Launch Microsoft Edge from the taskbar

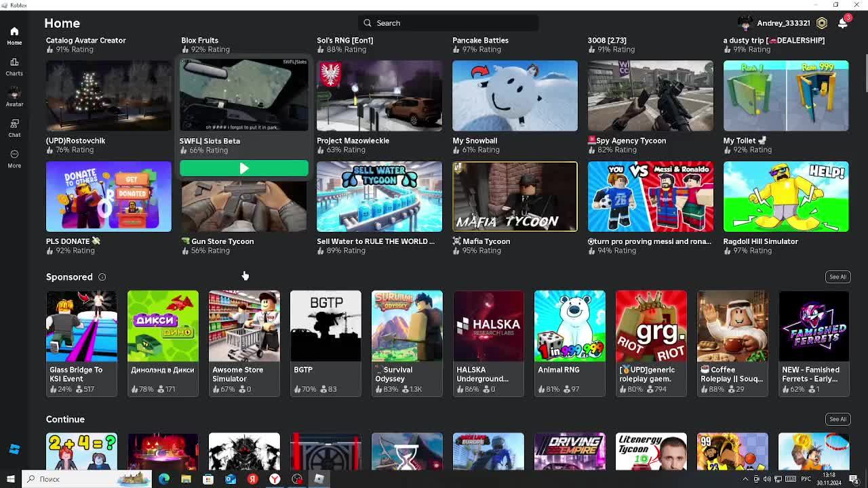[x=164, y=479]
